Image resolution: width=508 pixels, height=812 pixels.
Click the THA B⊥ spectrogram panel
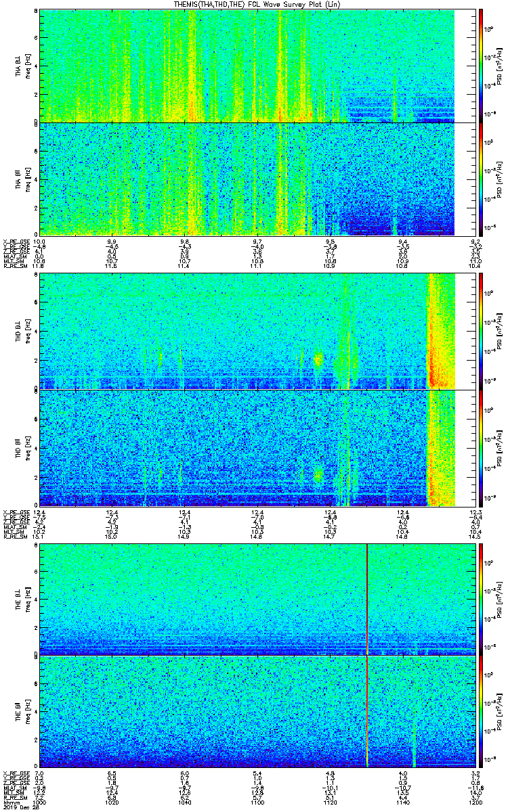(x=256, y=66)
